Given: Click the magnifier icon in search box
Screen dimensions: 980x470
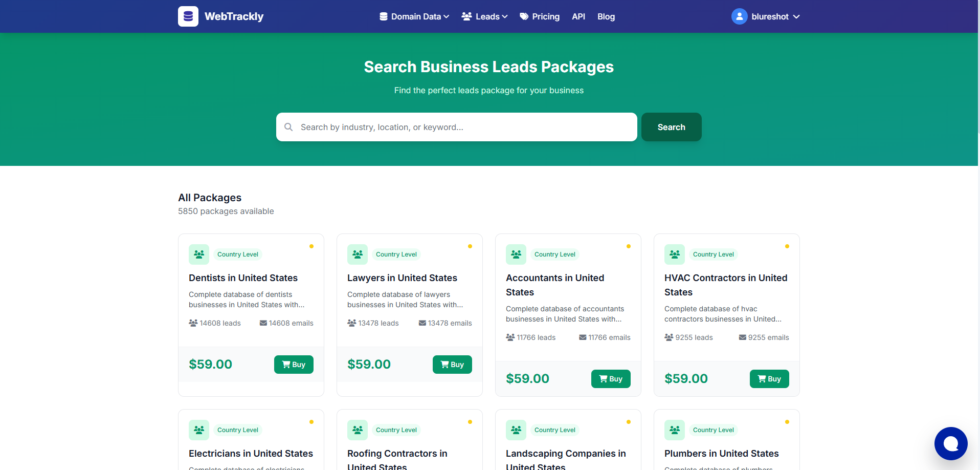Looking at the screenshot, I should (288, 127).
